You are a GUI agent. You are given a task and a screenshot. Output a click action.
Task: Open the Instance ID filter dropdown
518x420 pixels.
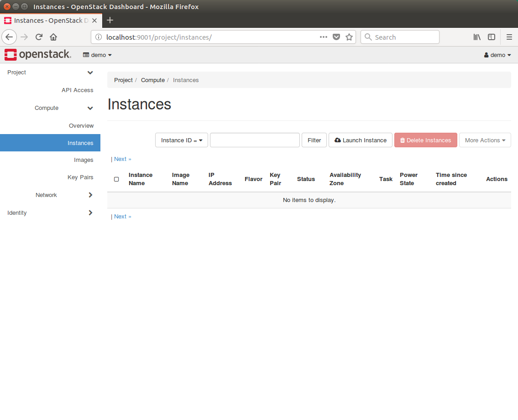coord(181,140)
